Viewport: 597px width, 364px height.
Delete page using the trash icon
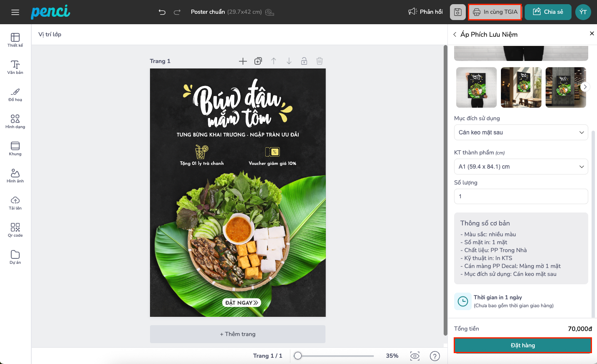click(320, 61)
